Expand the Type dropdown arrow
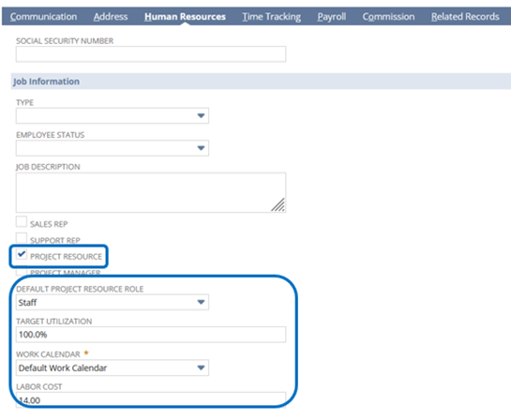Screen dimensions: 511x420 click(x=201, y=115)
